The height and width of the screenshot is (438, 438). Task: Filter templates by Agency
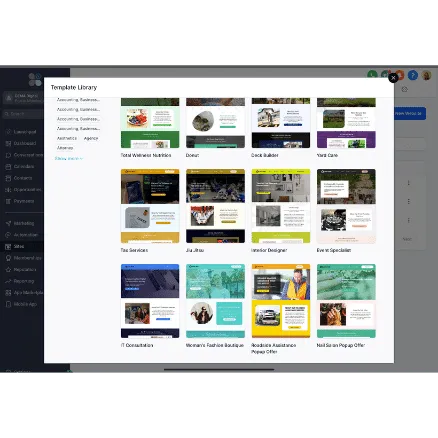[x=91, y=138]
